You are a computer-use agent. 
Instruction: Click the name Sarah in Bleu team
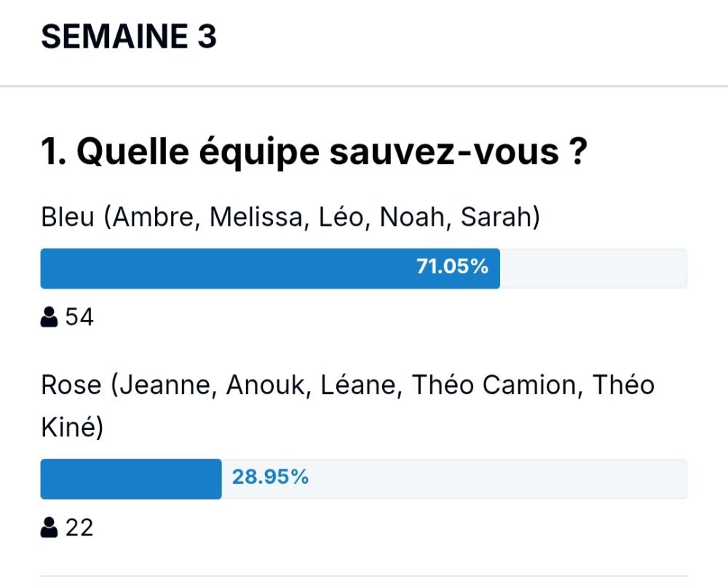496,217
